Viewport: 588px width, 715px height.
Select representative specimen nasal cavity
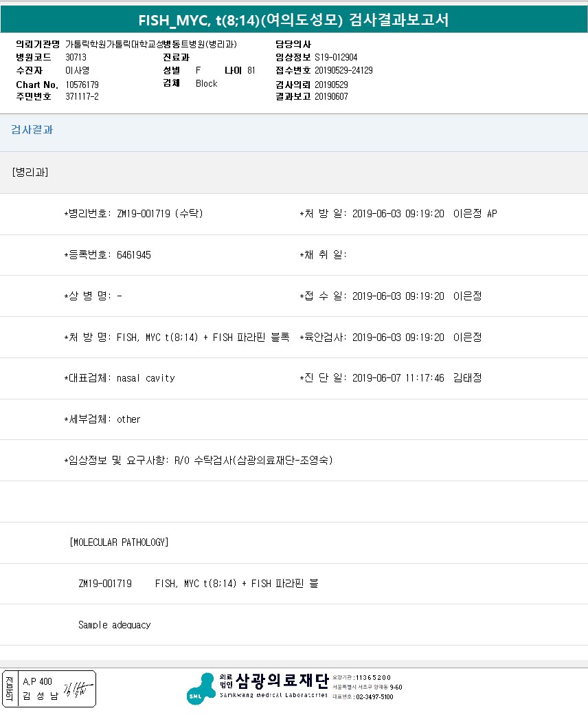(x=146, y=378)
